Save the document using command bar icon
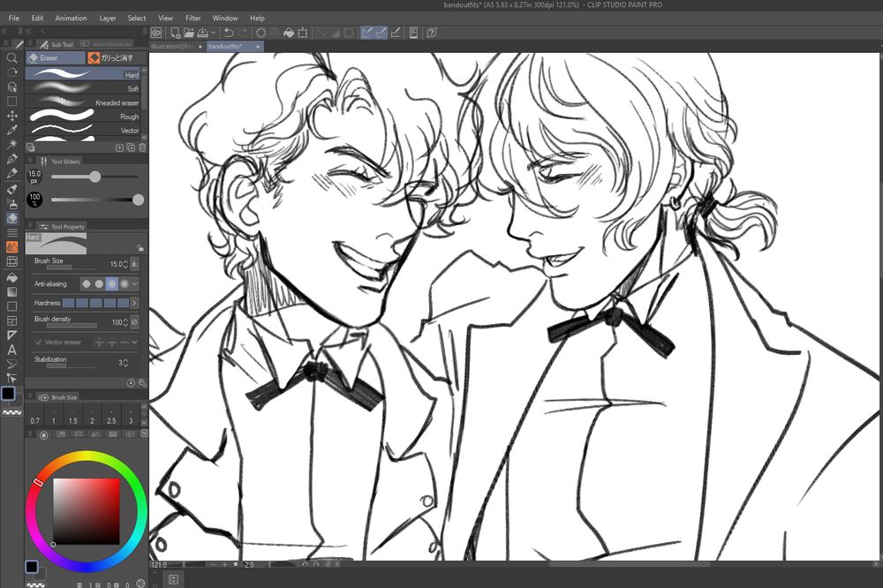883x588 pixels. 202,33
